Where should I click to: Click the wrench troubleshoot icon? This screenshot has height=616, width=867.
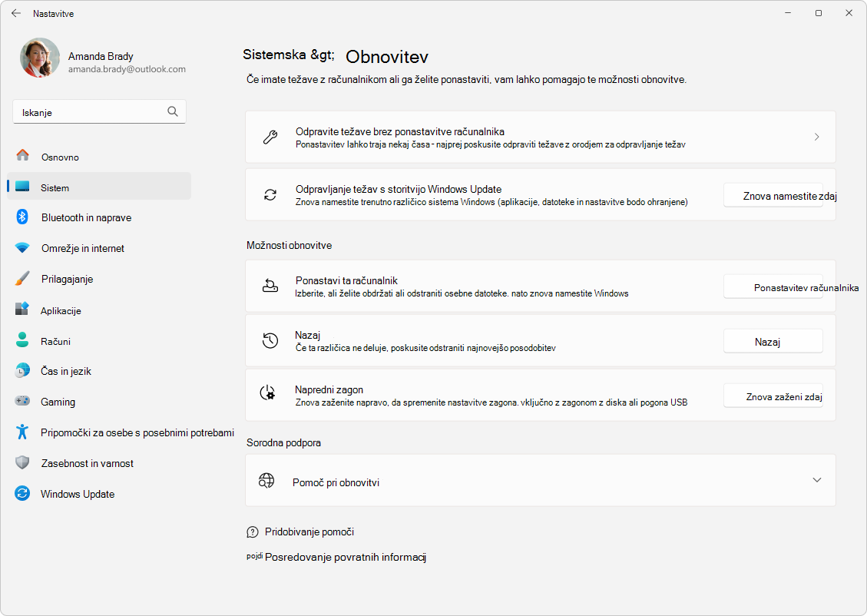coord(270,137)
